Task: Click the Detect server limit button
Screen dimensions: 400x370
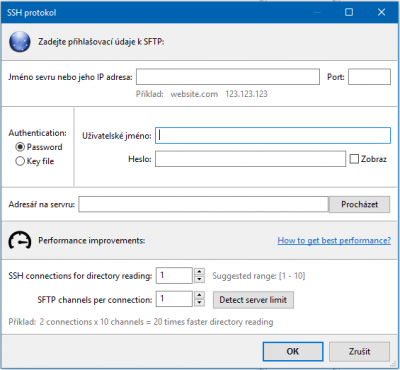Action: 253,300
